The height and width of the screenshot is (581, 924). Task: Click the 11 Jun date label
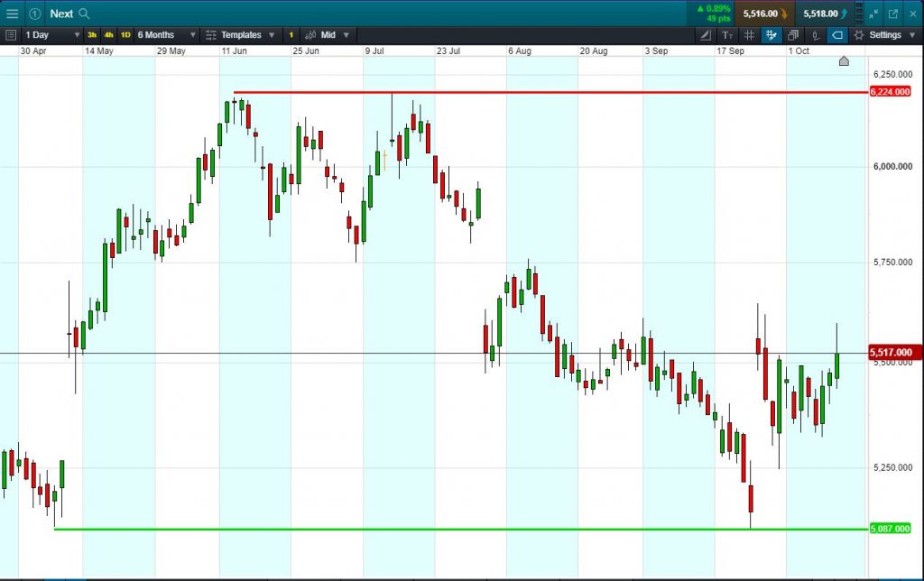[x=234, y=51]
